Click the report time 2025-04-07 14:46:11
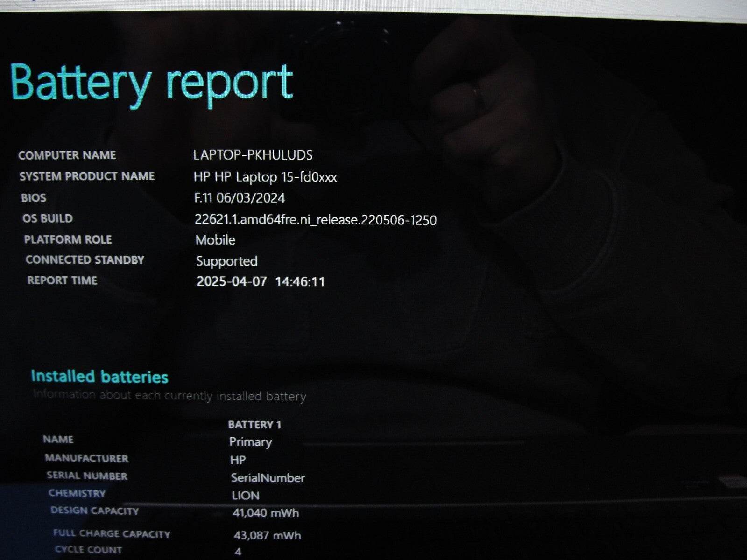 coord(261,281)
